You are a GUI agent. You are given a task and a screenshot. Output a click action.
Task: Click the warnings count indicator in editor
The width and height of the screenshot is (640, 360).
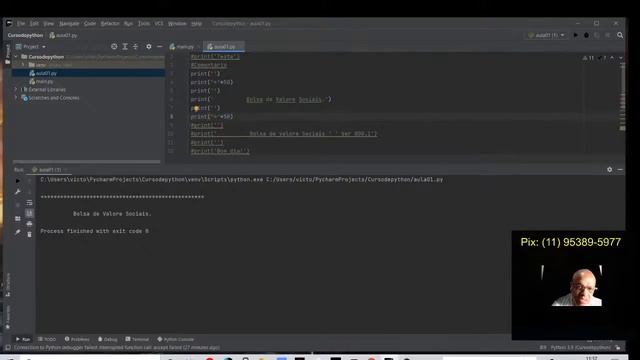[x=588, y=58]
